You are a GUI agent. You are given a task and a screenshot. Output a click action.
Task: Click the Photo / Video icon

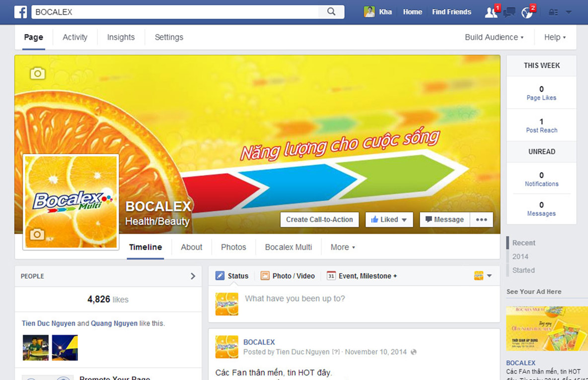click(265, 276)
